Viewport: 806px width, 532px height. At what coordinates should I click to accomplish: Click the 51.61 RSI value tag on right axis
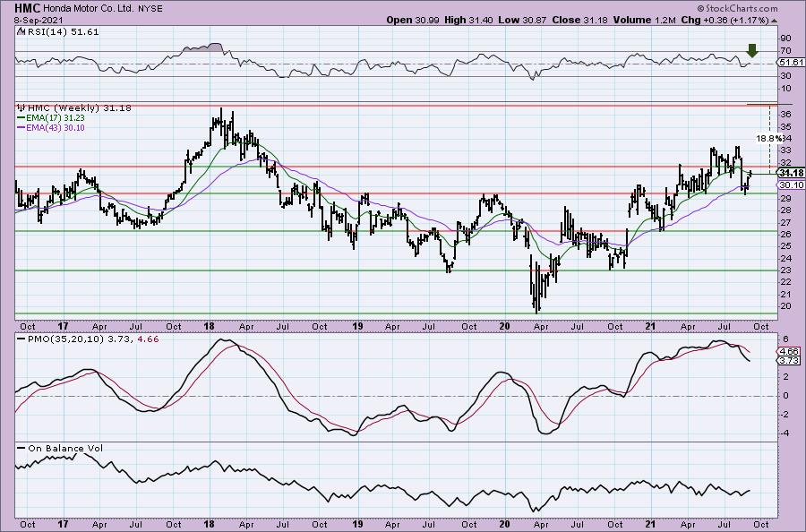pyautogui.click(x=792, y=62)
